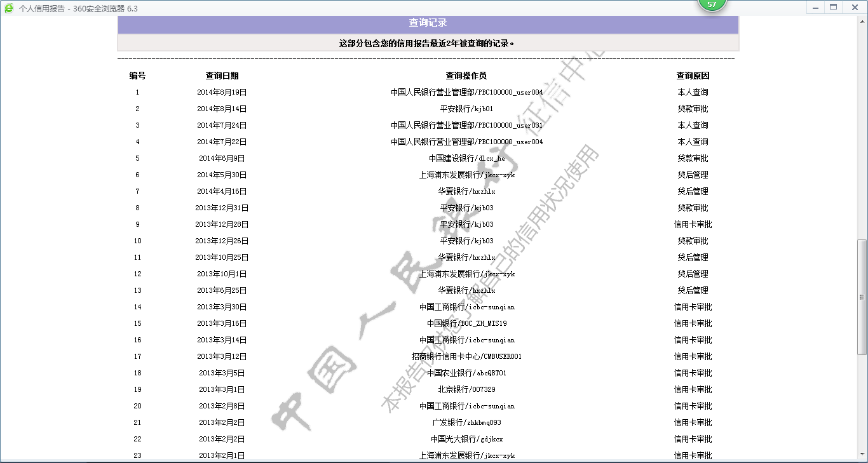The width and height of the screenshot is (868, 463).
Task: Select the date 2014年6月9日
Action: 222,158
